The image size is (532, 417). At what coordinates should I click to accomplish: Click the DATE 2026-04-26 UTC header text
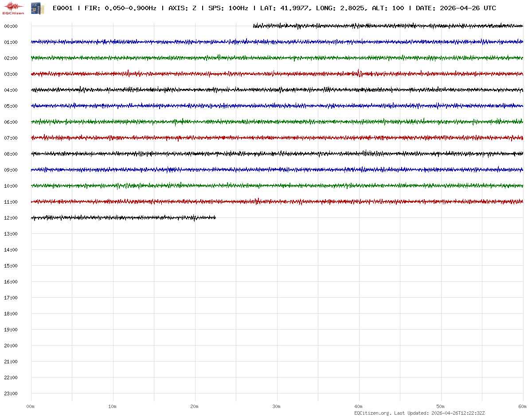456,8
